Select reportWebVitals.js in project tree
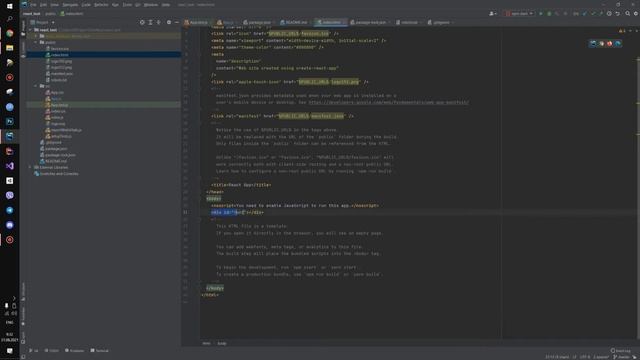640x360 pixels. tap(66, 130)
